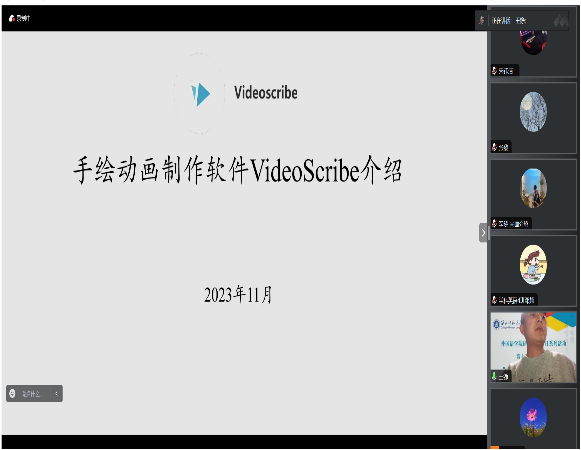Collapse the participant sidebar with chevron arrow
581x450 pixels.
tap(483, 233)
